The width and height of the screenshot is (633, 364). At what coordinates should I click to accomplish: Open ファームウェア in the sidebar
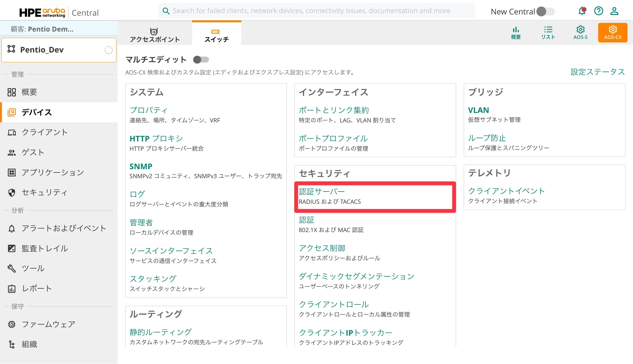48,324
